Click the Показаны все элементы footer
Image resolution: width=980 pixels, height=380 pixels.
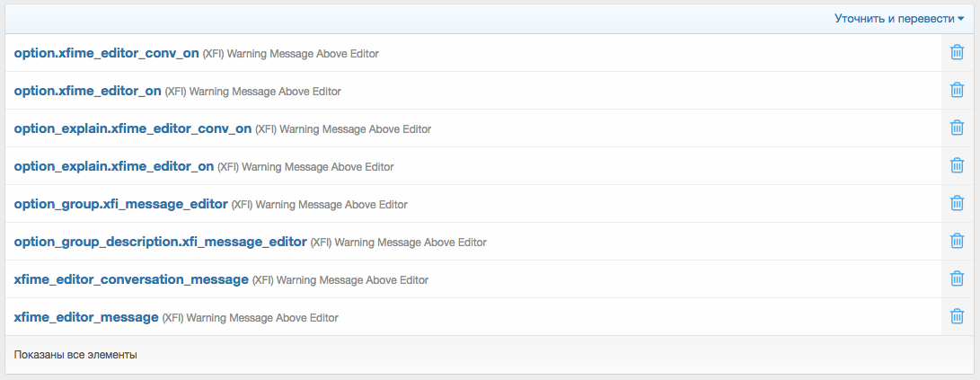pos(75,355)
